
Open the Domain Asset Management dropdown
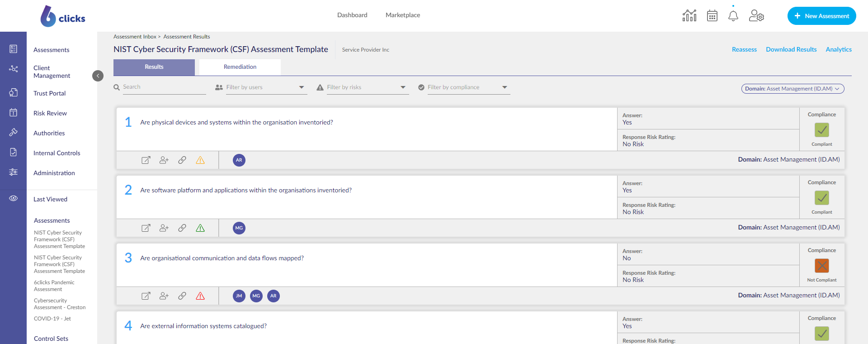(x=793, y=89)
